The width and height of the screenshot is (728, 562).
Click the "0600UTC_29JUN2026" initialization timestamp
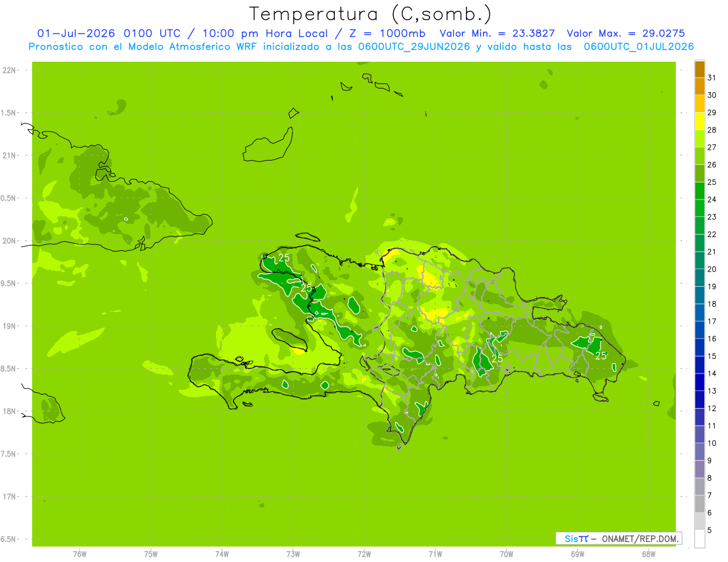point(414,46)
